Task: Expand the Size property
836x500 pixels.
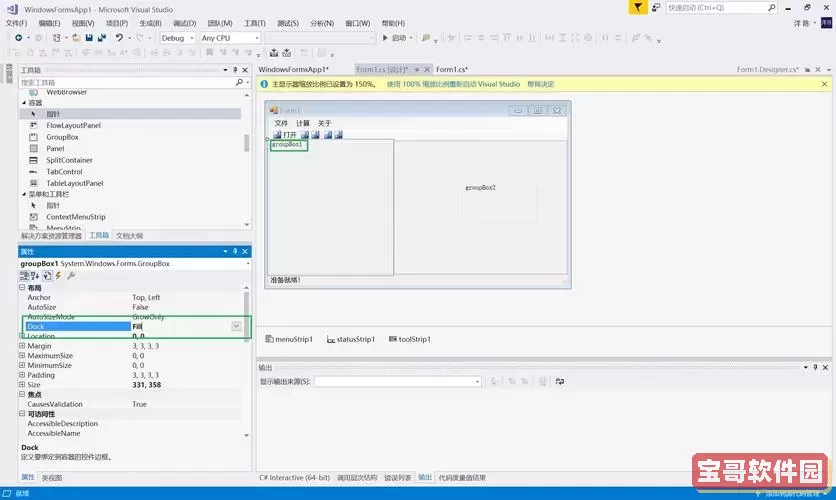Action: tap(22, 384)
